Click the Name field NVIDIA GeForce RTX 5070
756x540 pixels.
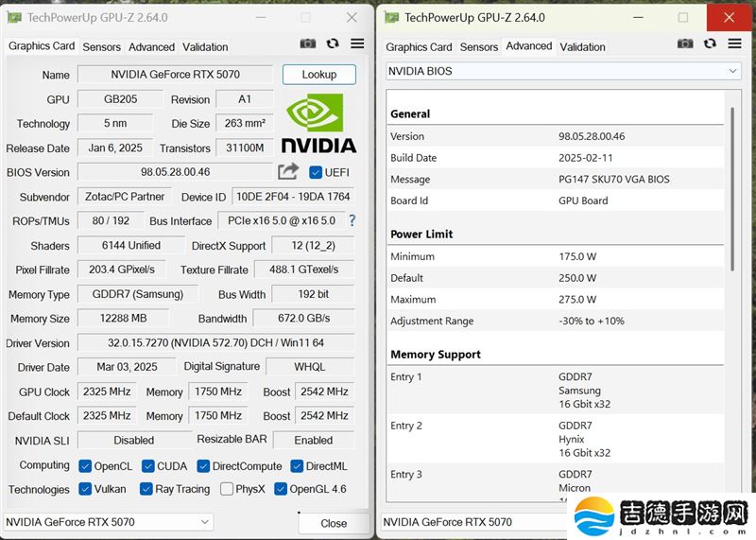coord(175,75)
